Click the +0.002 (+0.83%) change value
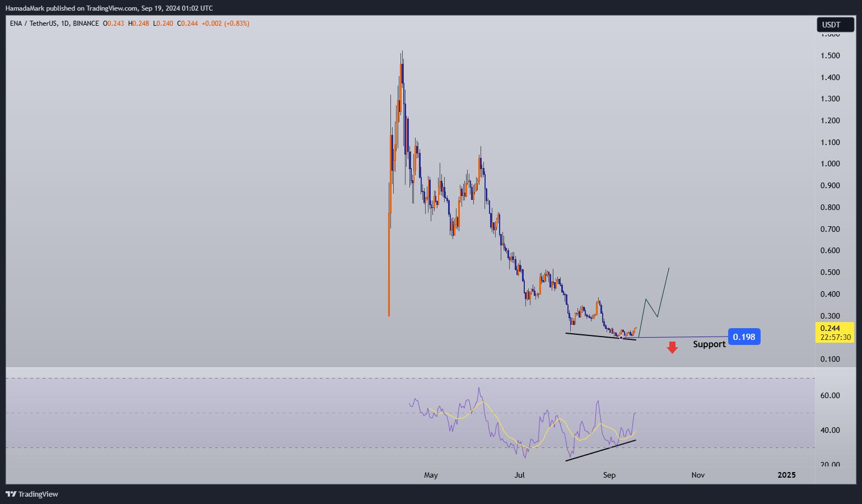Image resolution: width=862 pixels, height=504 pixels. (225, 24)
